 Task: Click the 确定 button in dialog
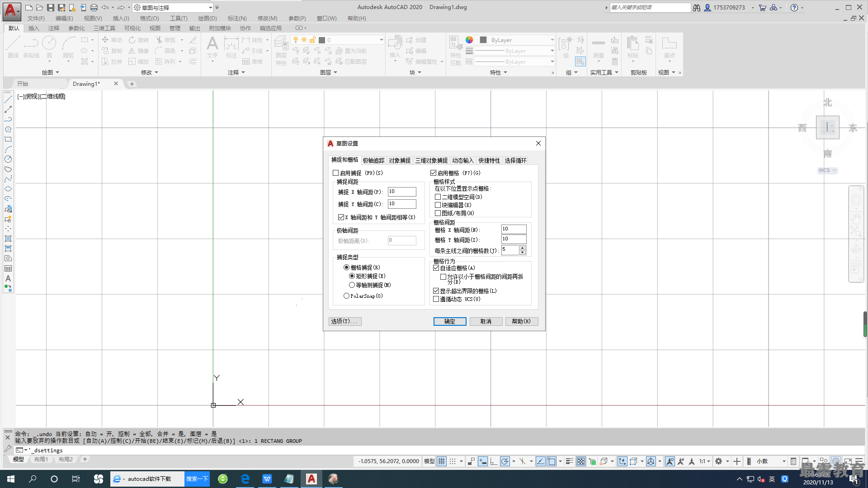[x=450, y=321]
